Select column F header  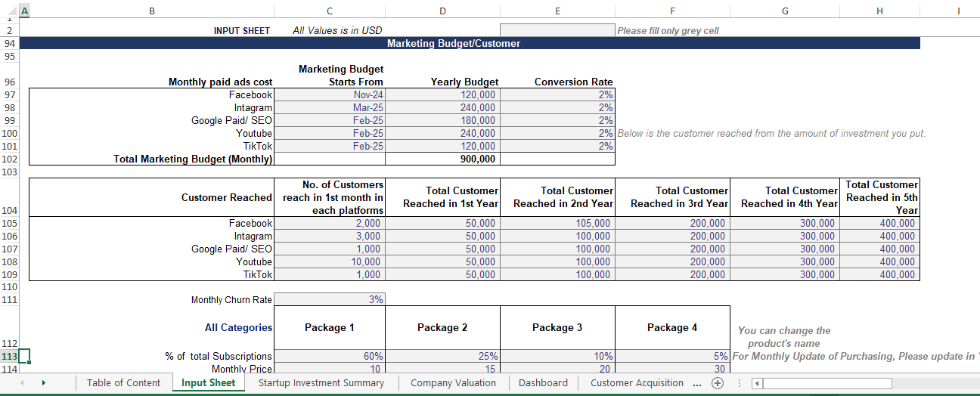672,11
